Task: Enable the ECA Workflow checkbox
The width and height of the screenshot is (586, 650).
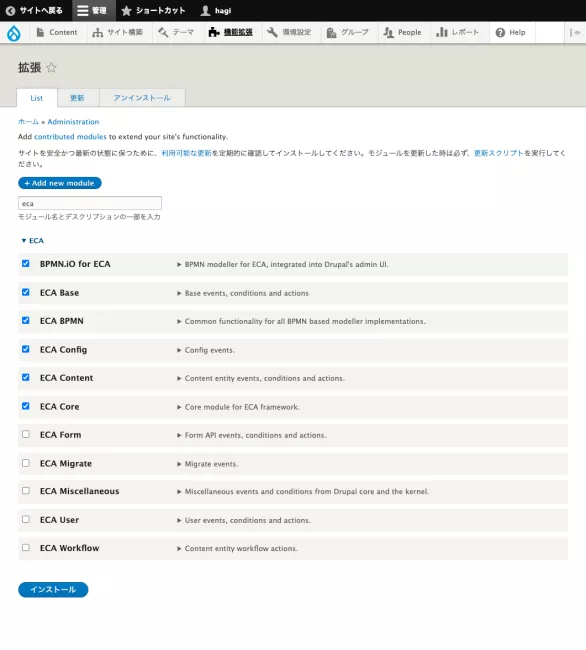Action: coord(26,548)
